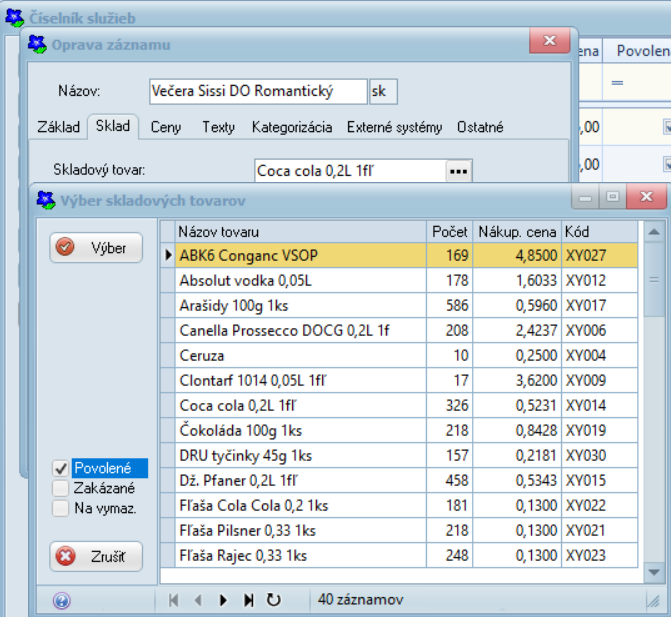This screenshot has width=671, height=617.
Task: Open the sk language selector
Action: tap(383, 91)
